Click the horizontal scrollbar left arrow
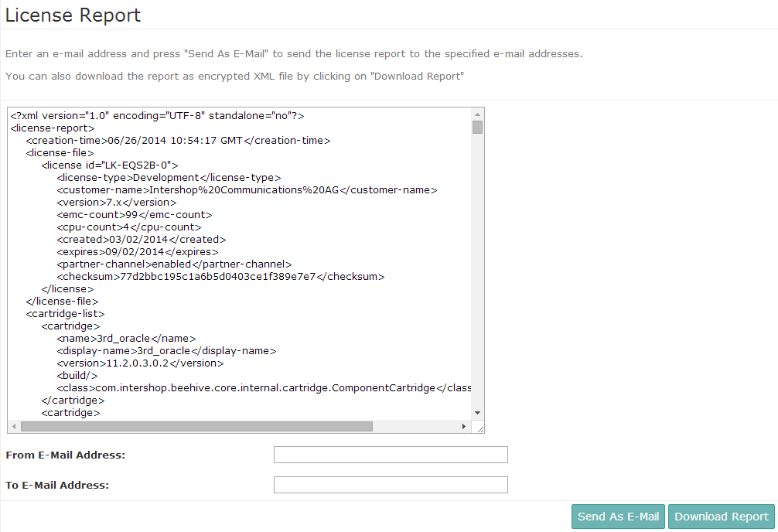 pyautogui.click(x=15, y=426)
